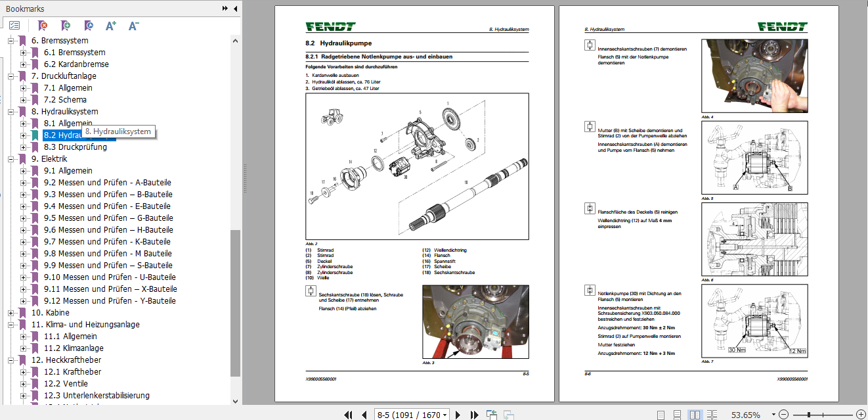Click the bookmark icon beside 9. Elektrik

click(22, 159)
